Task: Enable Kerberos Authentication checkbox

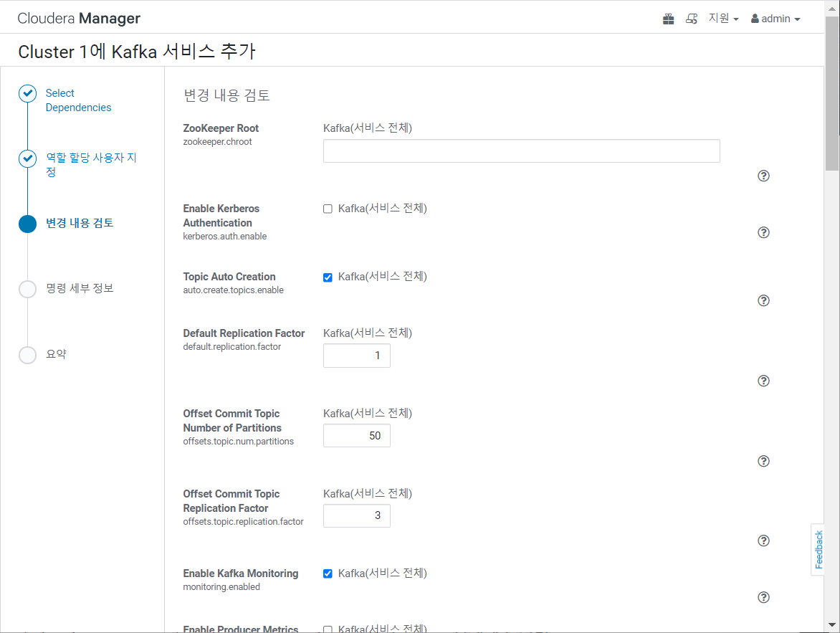Action: [328, 209]
